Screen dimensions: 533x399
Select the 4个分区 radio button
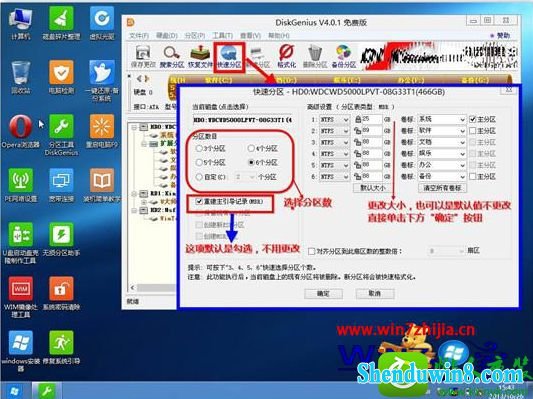251,148
